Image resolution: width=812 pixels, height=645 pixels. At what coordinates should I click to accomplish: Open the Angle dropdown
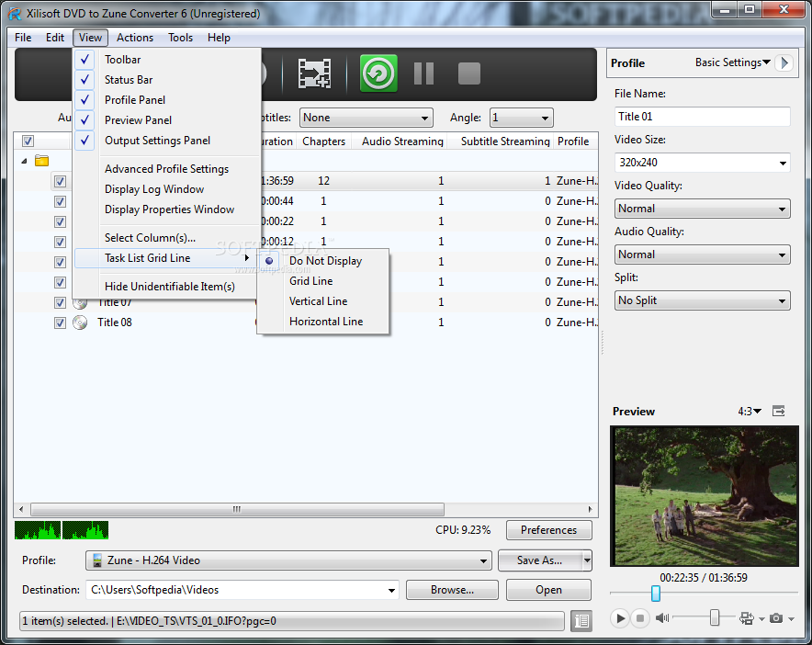522,118
